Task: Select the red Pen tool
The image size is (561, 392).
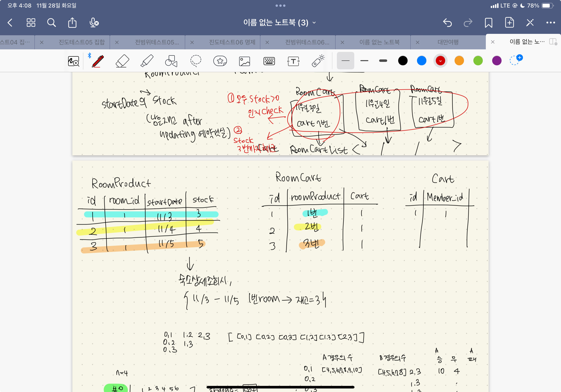Action: [x=98, y=61]
